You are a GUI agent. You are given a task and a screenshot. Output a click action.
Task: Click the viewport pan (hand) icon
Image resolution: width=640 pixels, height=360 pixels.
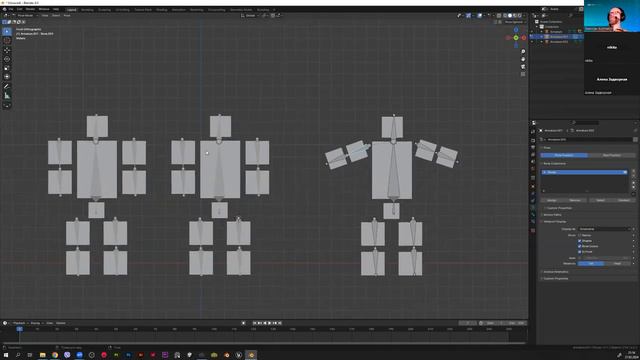(x=523, y=59)
